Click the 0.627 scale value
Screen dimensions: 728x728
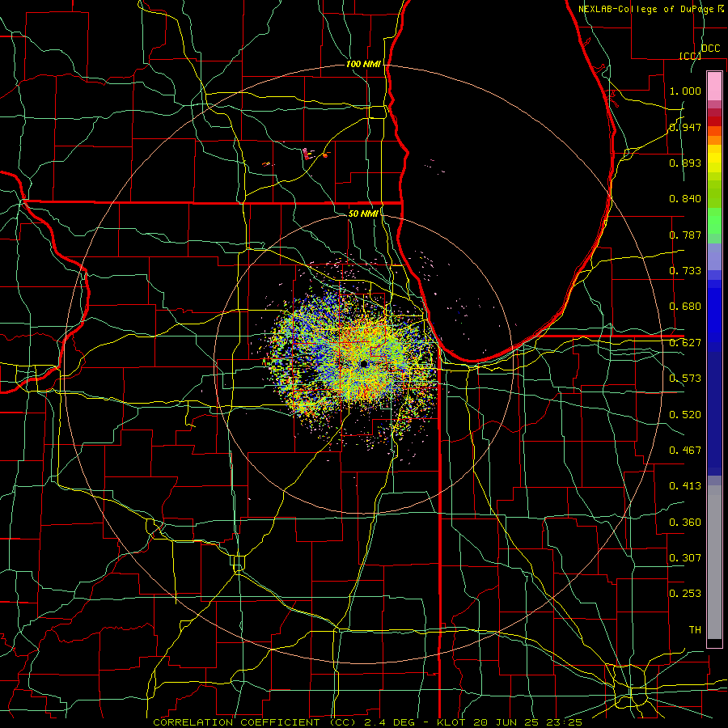click(685, 343)
